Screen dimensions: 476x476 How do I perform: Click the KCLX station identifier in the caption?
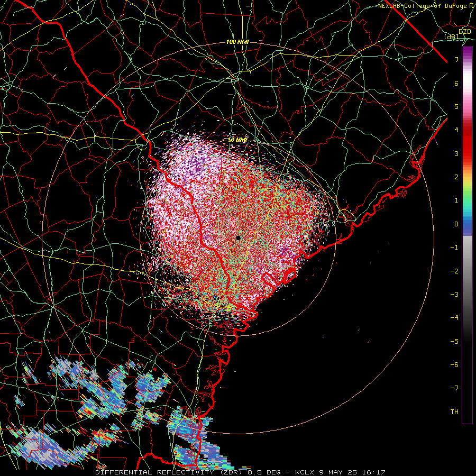point(304,472)
